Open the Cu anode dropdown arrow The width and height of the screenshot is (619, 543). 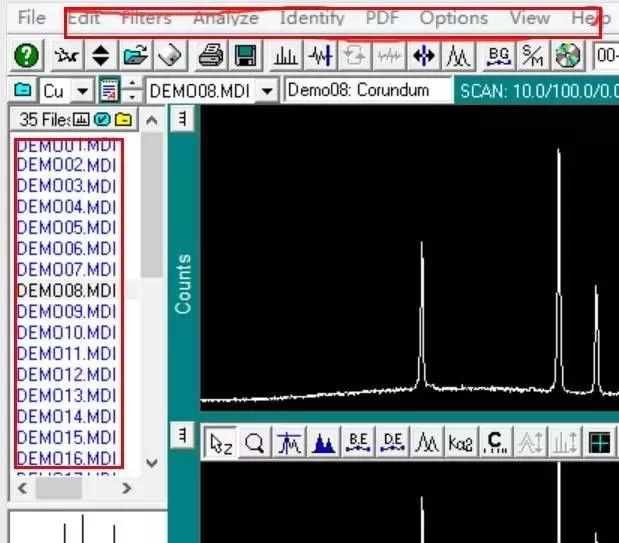tap(83, 92)
